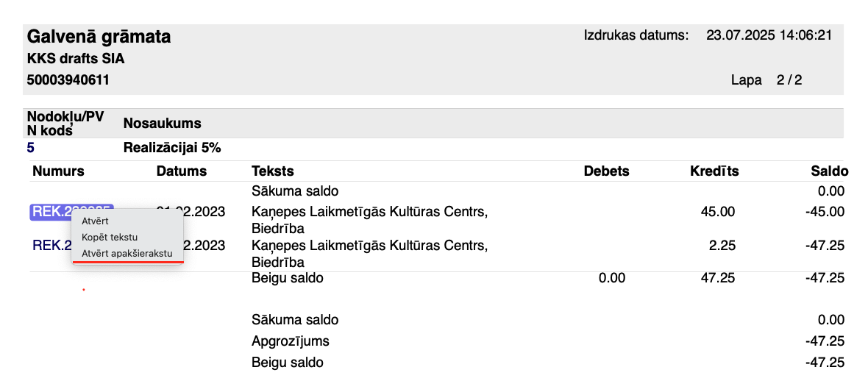
Task: Select the Teksts column header
Action: click(273, 171)
